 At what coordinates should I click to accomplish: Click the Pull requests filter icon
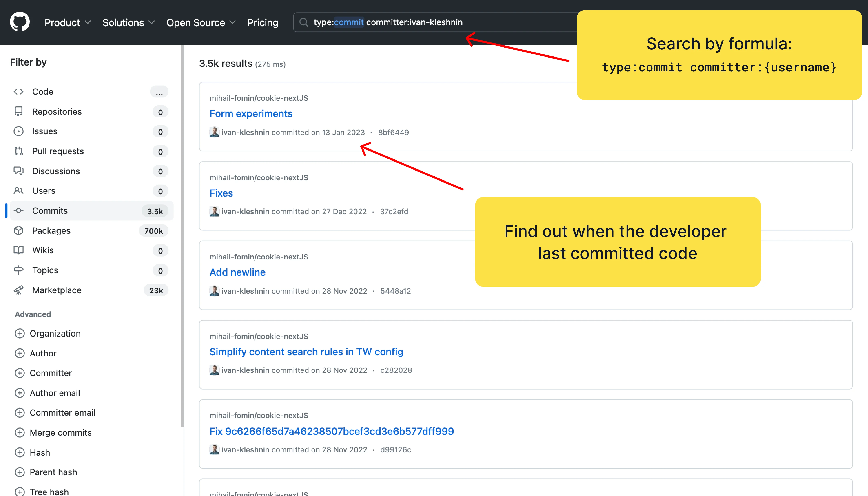pos(19,151)
